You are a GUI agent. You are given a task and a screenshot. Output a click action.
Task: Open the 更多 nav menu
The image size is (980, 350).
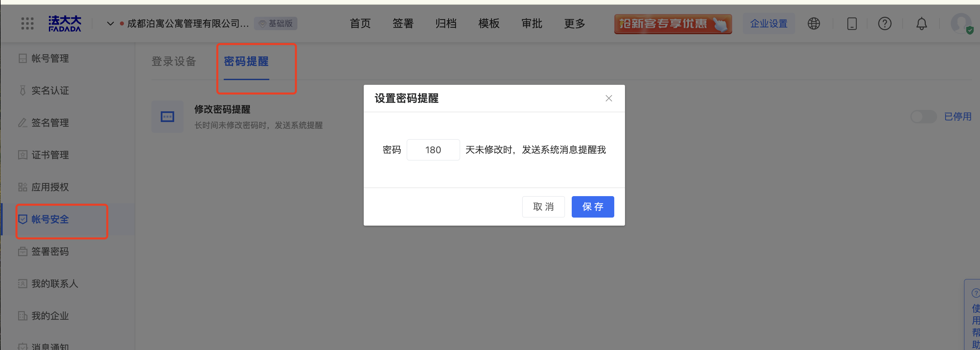574,23
